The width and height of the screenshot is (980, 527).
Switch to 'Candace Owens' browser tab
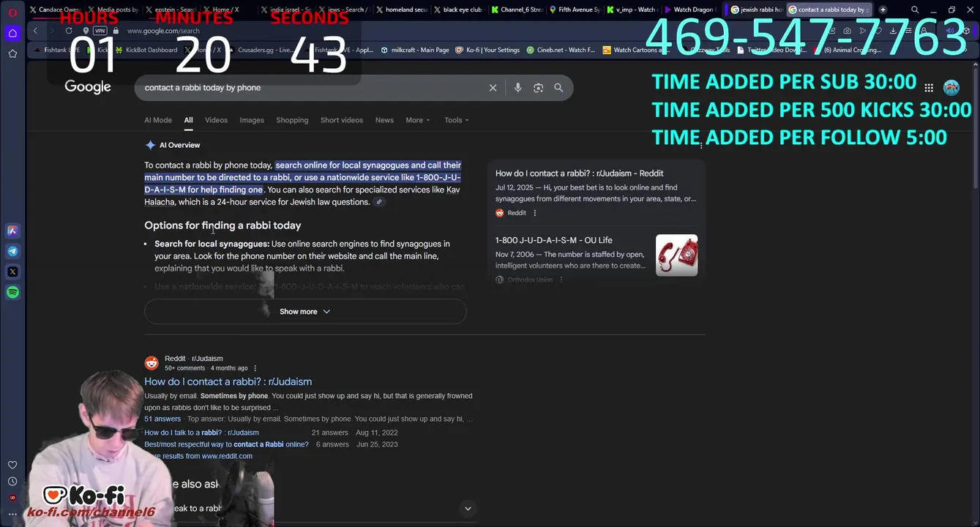click(55, 10)
